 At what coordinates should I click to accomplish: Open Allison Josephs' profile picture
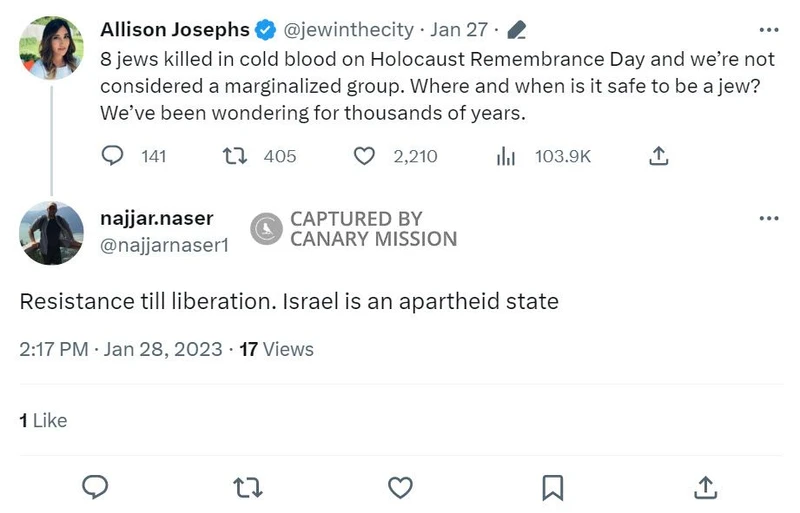[50, 48]
